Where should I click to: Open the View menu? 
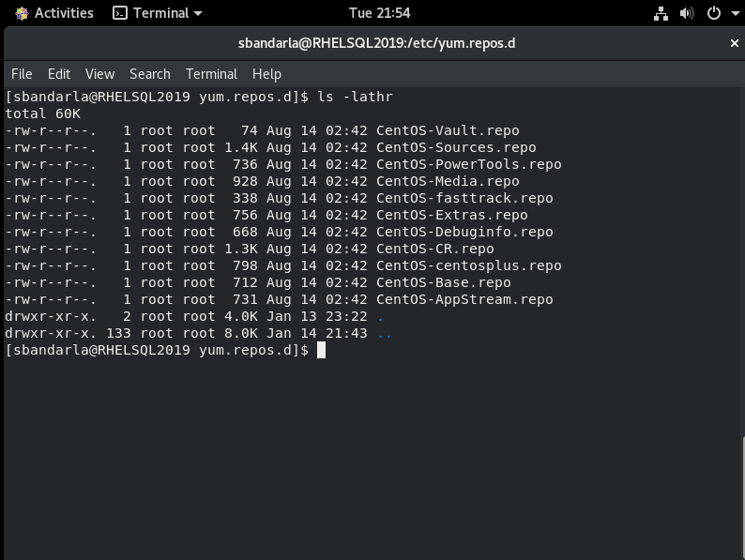coord(99,74)
